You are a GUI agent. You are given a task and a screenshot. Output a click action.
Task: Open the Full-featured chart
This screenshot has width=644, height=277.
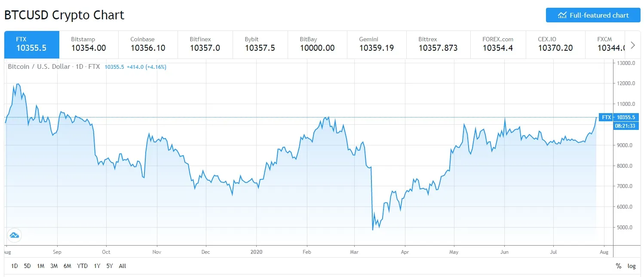click(x=593, y=15)
